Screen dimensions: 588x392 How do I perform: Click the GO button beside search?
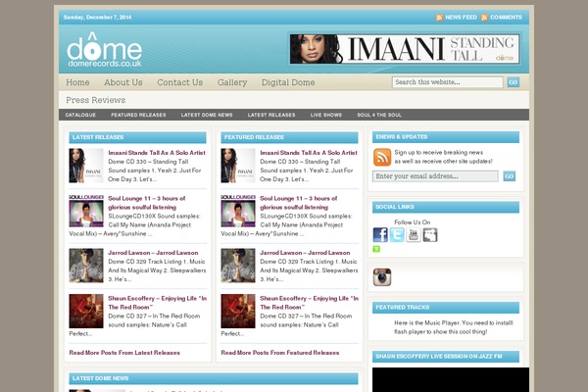click(513, 82)
